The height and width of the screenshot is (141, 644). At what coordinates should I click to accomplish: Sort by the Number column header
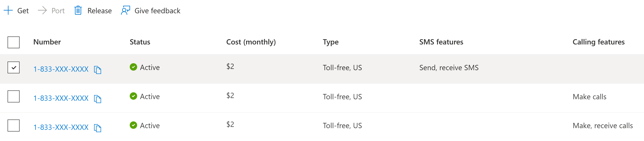[47, 42]
